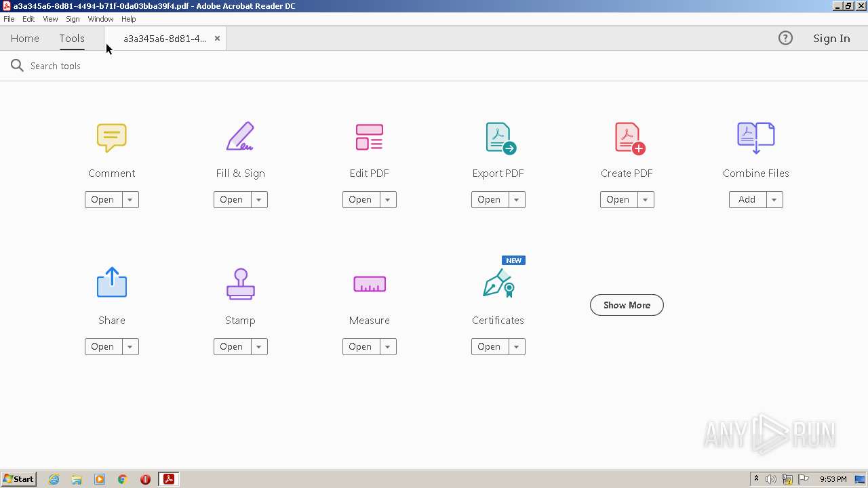The height and width of the screenshot is (488, 868).
Task: Expand the Edit PDF dropdown arrow
Action: tap(387, 200)
